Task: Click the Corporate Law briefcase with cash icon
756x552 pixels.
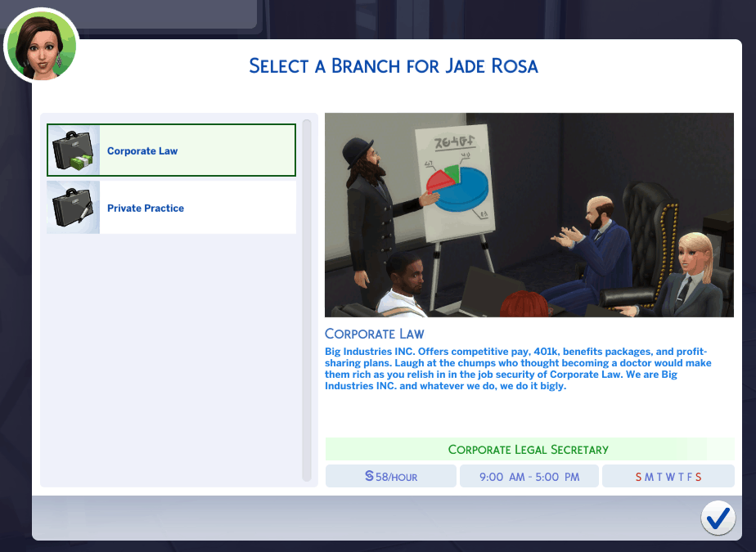Action: click(x=74, y=150)
